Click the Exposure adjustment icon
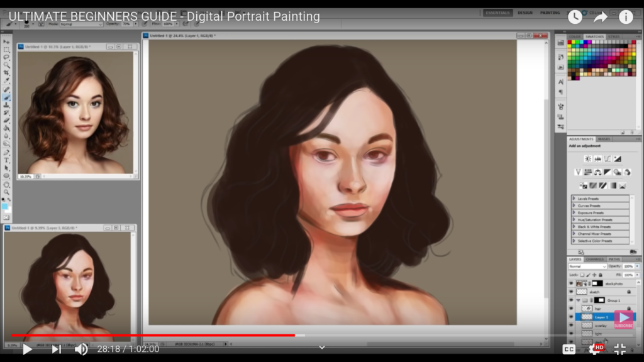The height and width of the screenshot is (362, 644). 618,159
